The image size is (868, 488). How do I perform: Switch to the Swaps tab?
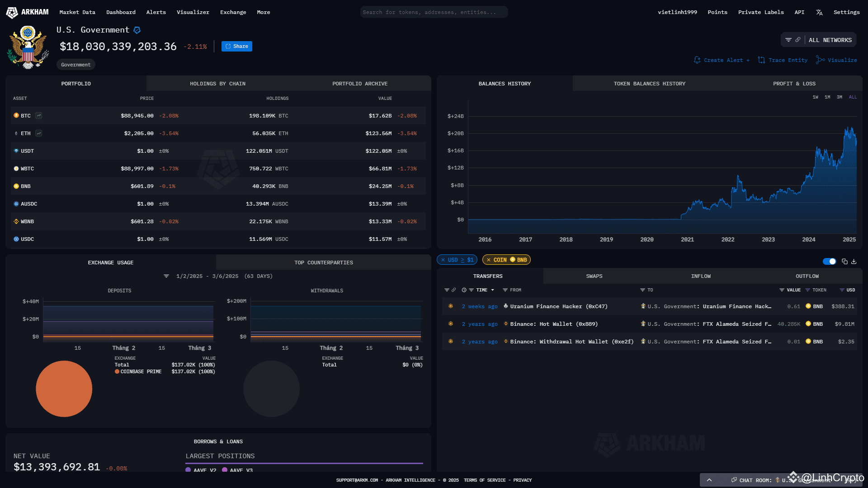594,276
